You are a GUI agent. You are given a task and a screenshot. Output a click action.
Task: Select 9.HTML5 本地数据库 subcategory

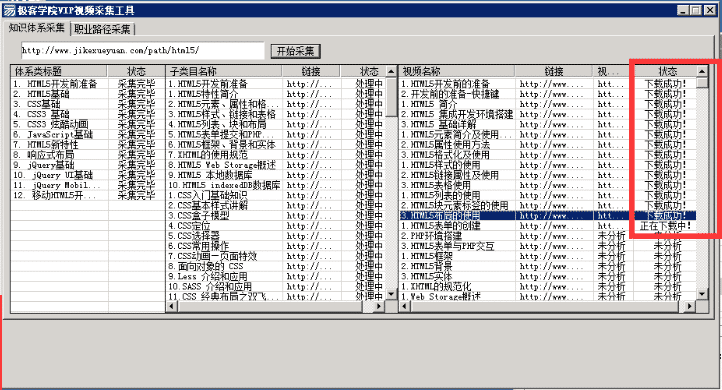pos(276,175)
